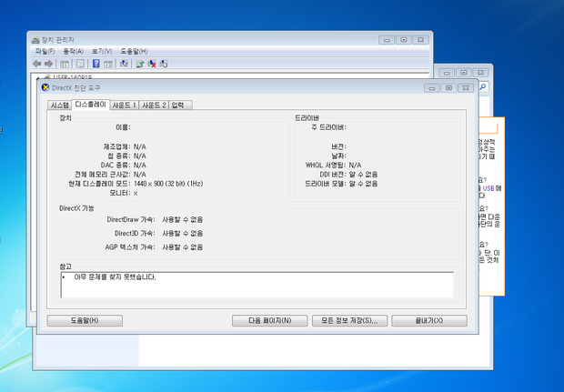Open the 파일(F) menu
The image size is (564, 392).
(x=45, y=51)
